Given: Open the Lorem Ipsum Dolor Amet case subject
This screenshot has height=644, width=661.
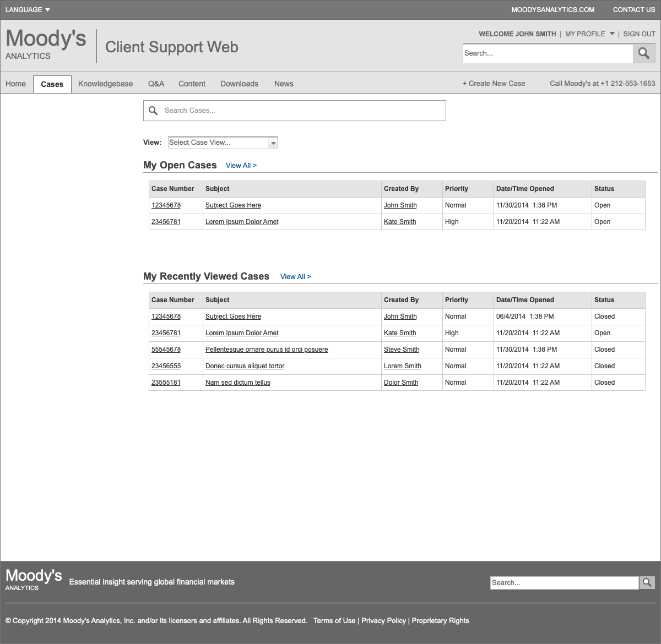Looking at the screenshot, I should point(242,221).
